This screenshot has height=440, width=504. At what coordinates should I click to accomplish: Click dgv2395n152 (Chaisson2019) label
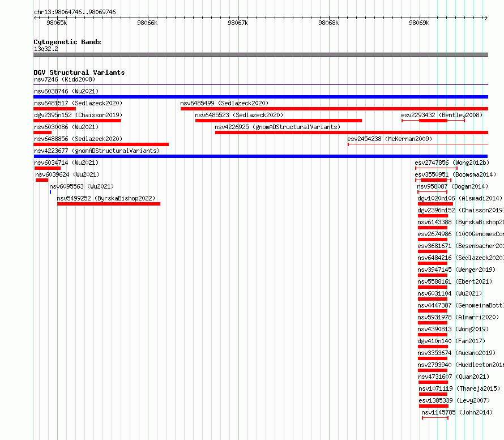click(x=78, y=115)
